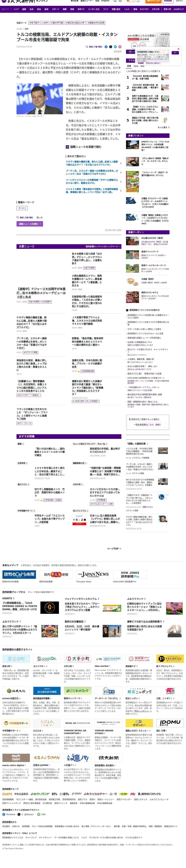186x868 pixels.
Task: Click the #戦後80年の記憶 keyword tag
Action: coord(96,23)
